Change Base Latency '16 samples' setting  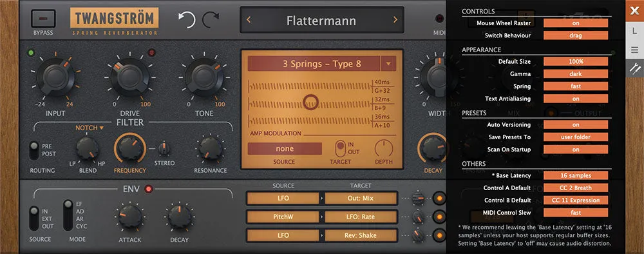(576, 175)
